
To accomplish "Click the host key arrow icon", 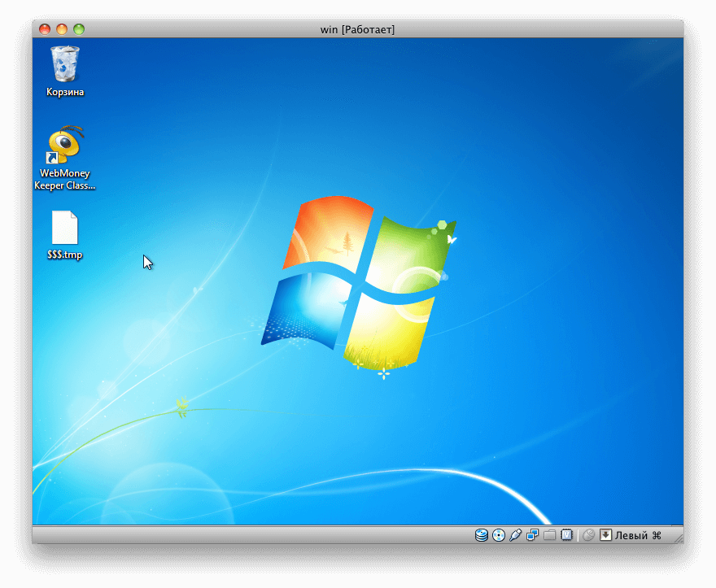I will tap(605, 535).
